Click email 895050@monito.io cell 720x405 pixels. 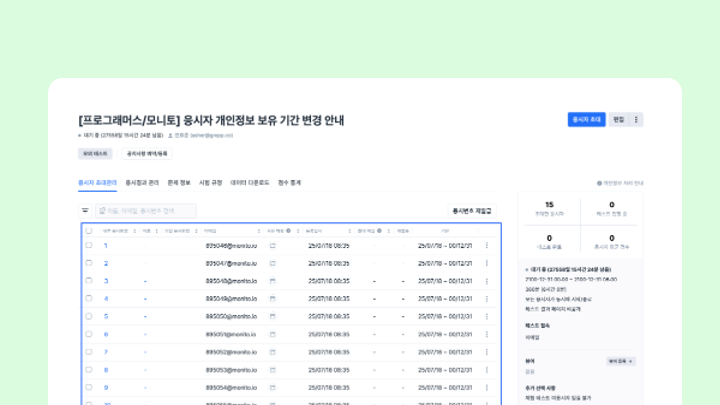click(x=231, y=316)
